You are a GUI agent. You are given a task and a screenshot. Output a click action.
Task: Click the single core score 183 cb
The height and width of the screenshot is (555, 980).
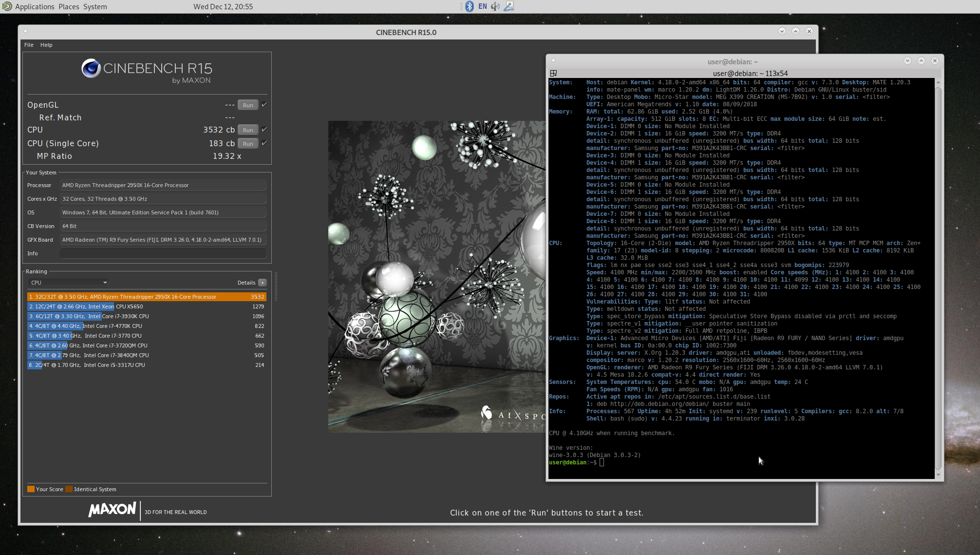[222, 143]
